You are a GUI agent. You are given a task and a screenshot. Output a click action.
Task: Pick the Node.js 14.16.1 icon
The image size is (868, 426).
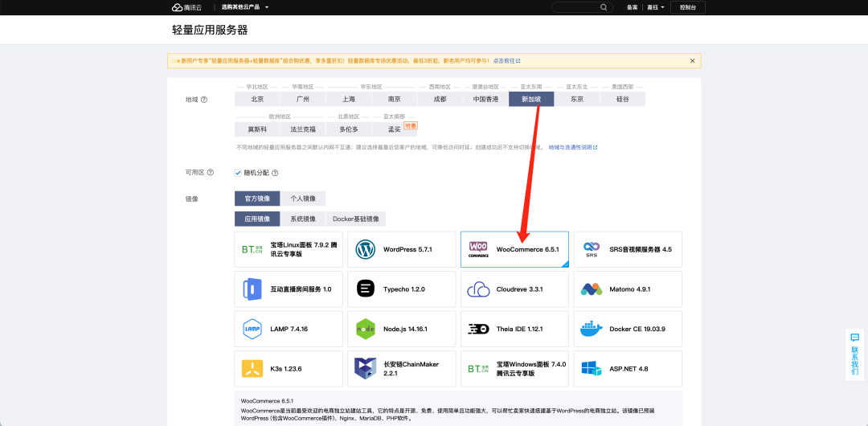click(x=366, y=329)
